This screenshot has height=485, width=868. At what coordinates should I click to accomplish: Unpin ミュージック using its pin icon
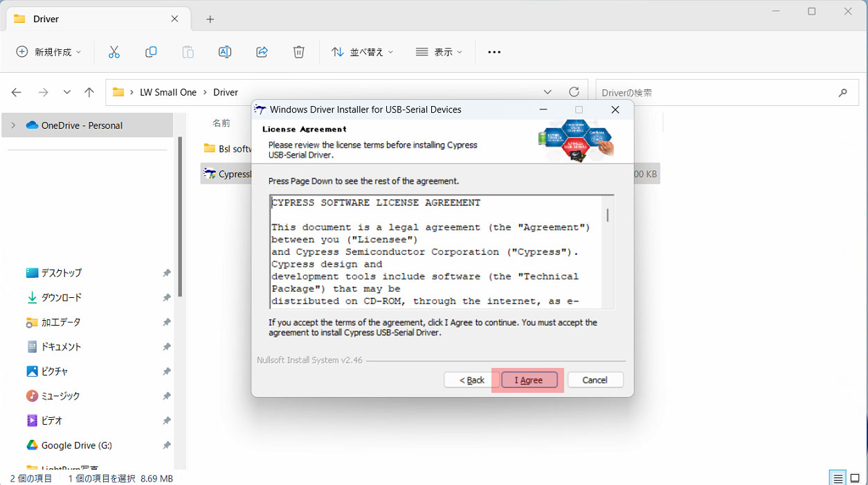167,396
